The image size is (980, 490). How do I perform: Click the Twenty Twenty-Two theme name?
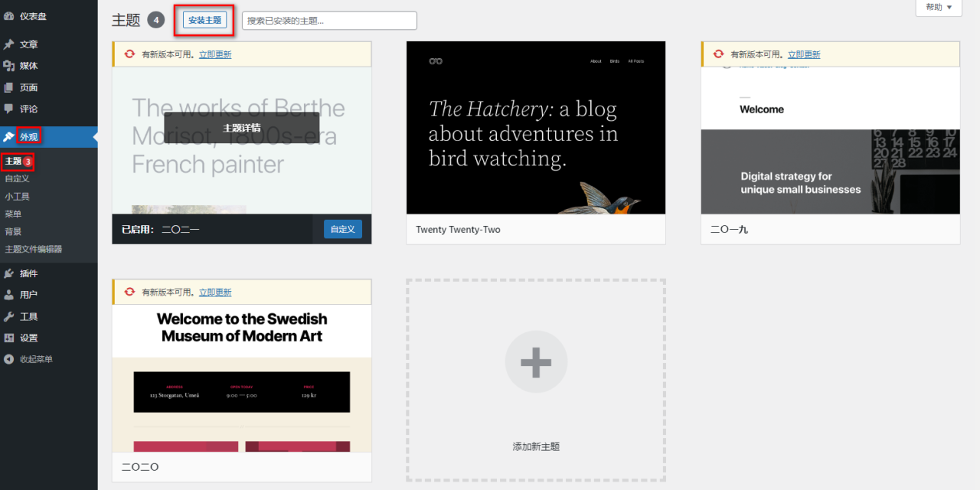point(458,229)
